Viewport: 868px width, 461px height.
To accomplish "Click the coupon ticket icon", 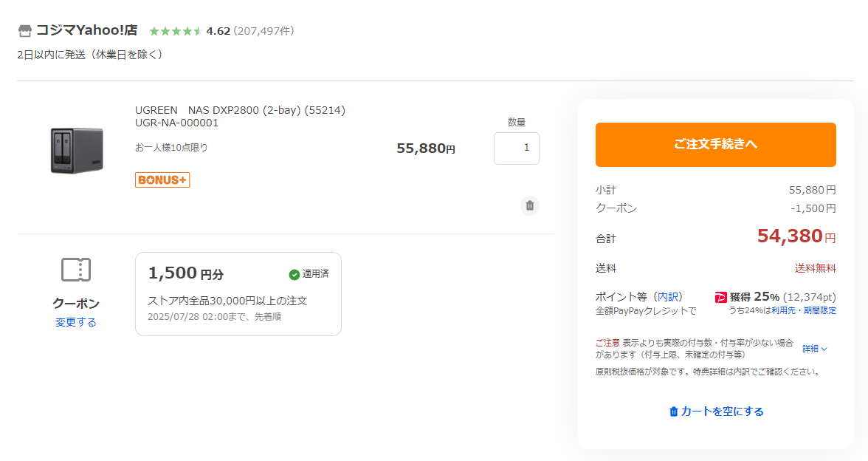I will click(x=76, y=270).
